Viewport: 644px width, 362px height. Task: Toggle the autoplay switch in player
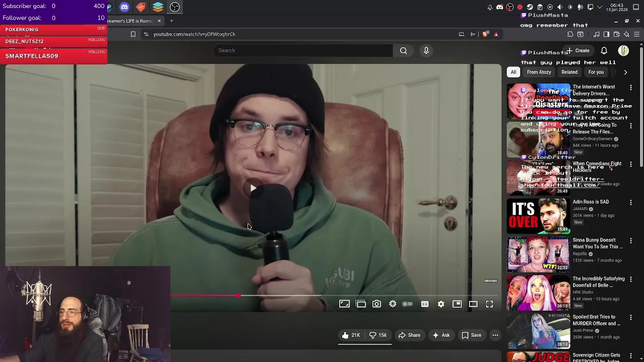click(408, 304)
